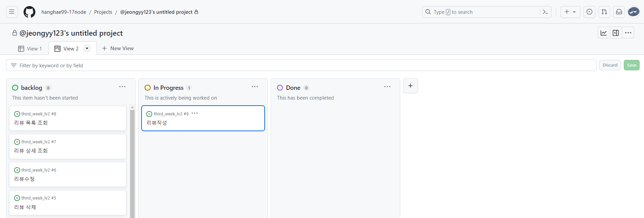Create a New View tab

tap(118, 48)
